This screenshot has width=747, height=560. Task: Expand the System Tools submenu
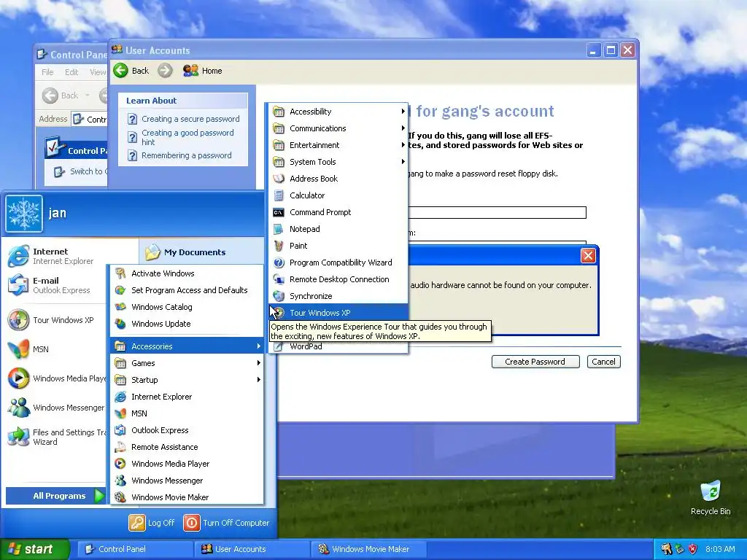click(338, 162)
